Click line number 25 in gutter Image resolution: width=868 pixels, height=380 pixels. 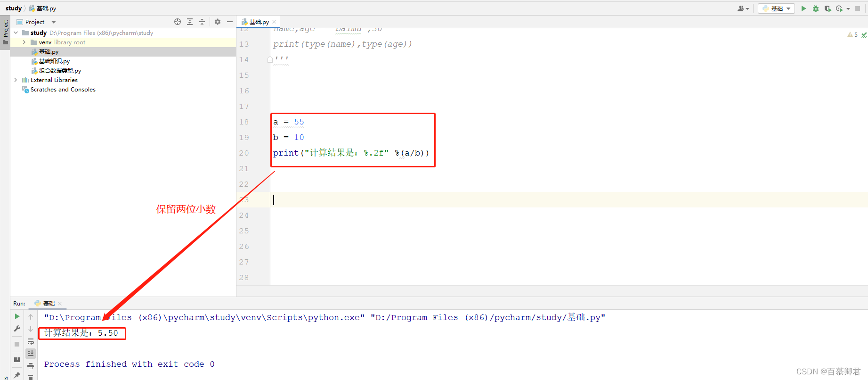pyautogui.click(x=244, y=231)
